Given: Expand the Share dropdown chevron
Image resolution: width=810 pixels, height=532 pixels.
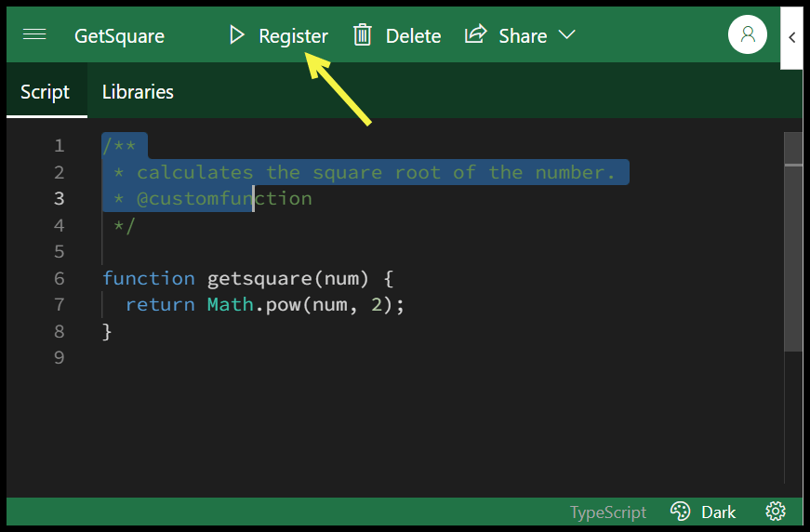Looking at the screenshot, I should coord(566,35).
